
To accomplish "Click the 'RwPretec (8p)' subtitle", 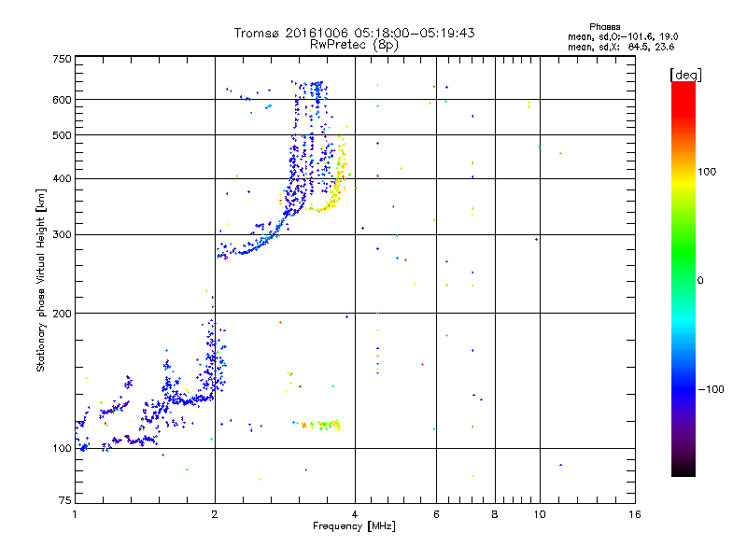I will tap(354, 45).
